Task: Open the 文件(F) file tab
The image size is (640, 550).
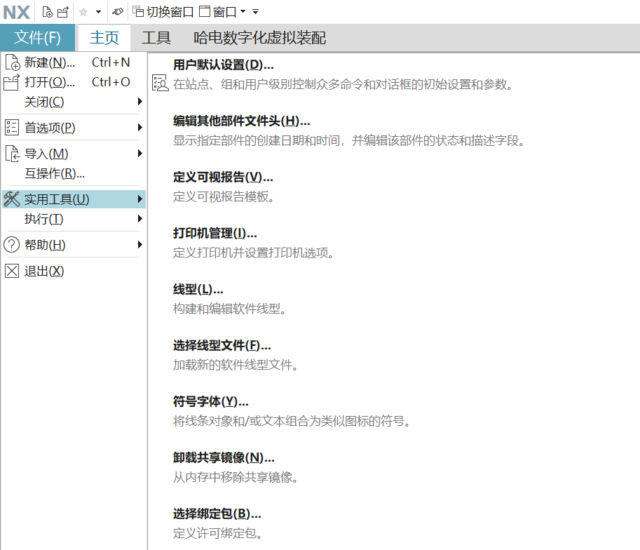Action: click(x=38, y=38)
